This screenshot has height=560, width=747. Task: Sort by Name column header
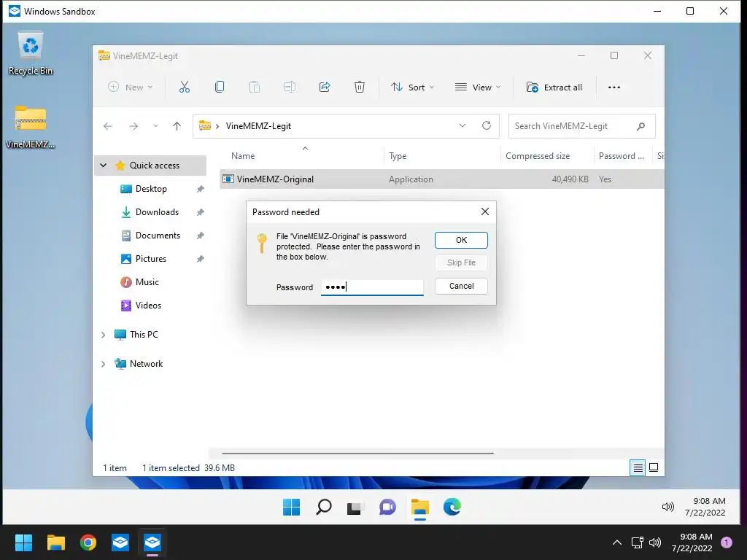pyautogui.click(x=243, y=156)
